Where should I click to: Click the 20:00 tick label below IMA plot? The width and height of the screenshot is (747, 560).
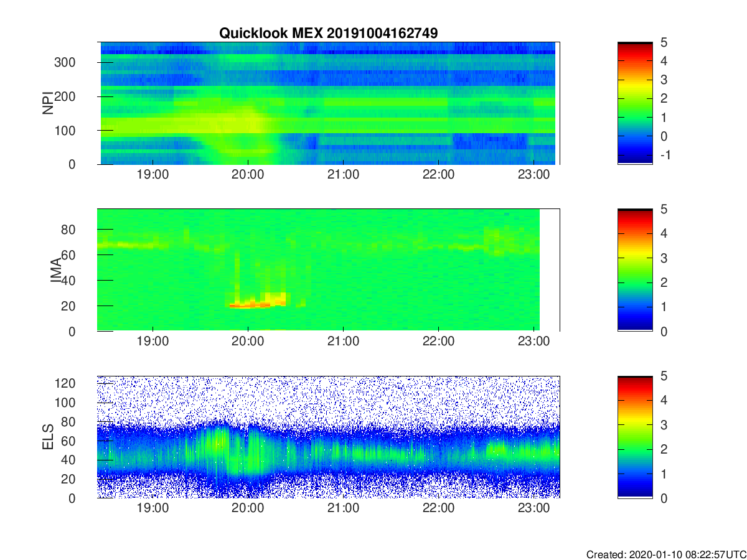click(248, 342)
